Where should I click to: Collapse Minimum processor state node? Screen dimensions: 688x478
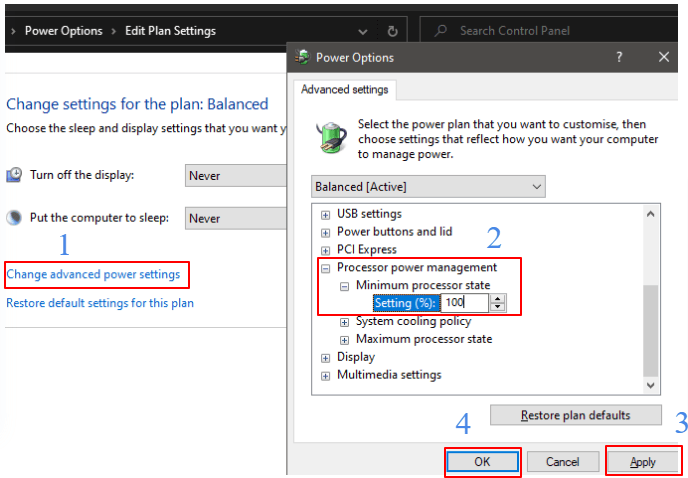[x=345, y=287]
